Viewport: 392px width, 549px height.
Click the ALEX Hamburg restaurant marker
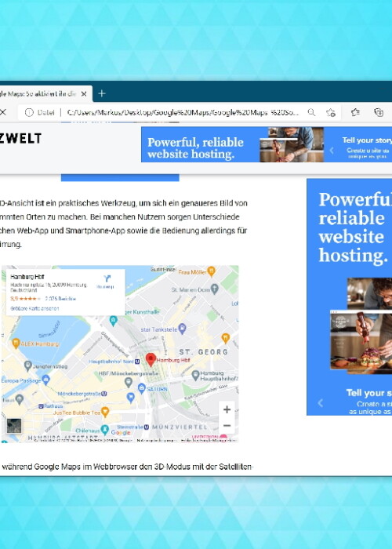[x=16, y=344]
